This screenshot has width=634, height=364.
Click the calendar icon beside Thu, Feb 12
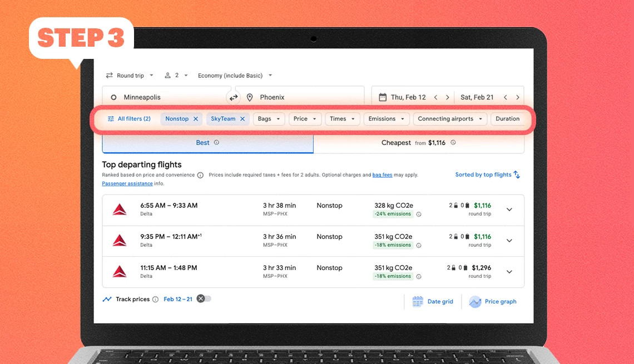coord(383,96)
